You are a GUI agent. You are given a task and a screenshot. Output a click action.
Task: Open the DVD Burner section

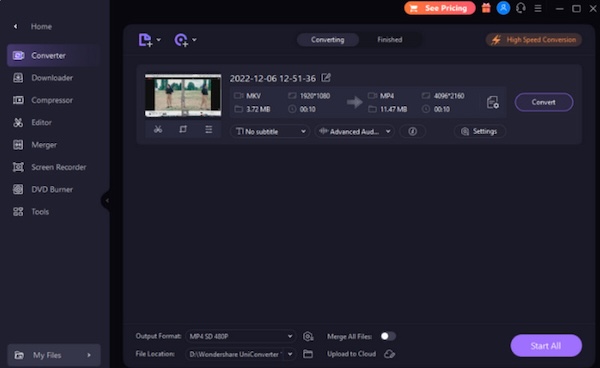(52, 189)
